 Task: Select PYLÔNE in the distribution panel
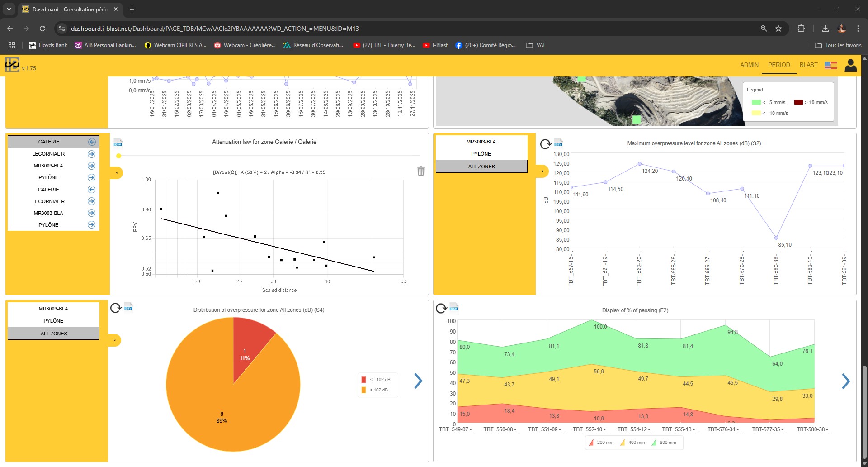53,320
